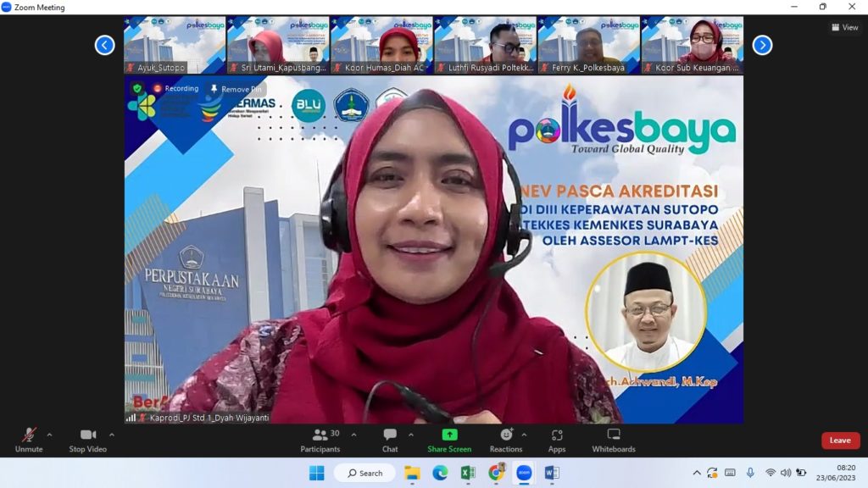Click Remove Pin on the speaker video
Image resolution: width=868 pixels, height=488 pixels.
(x=236, y=89)
